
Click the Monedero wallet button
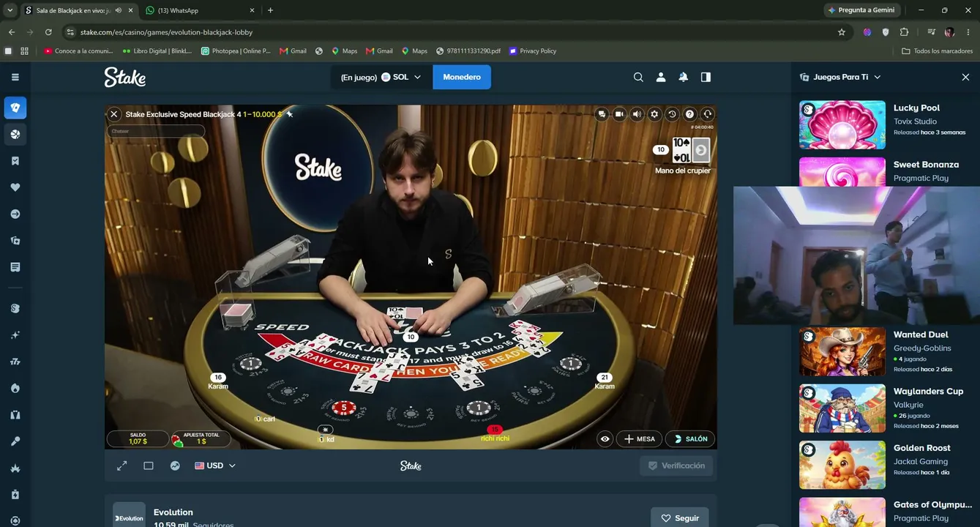click(x=462, y=77)
